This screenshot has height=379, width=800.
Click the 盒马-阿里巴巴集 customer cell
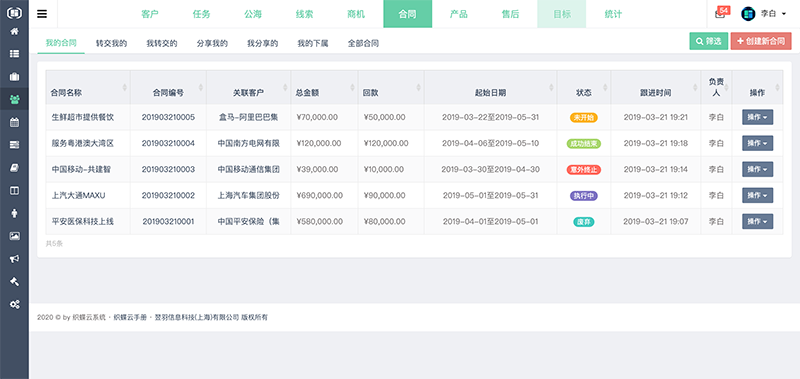[248, 117]
